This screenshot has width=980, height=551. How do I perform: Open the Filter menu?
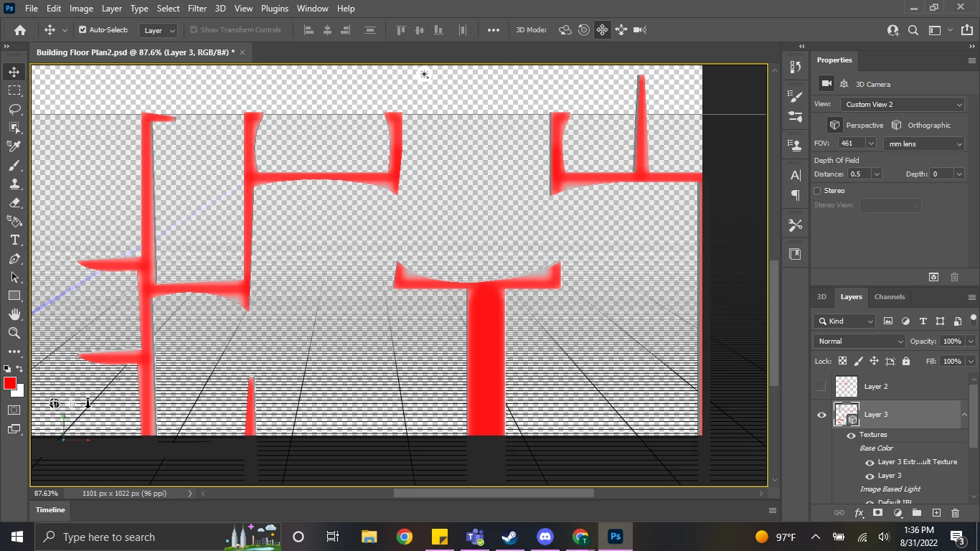click(x=197, y=9)
